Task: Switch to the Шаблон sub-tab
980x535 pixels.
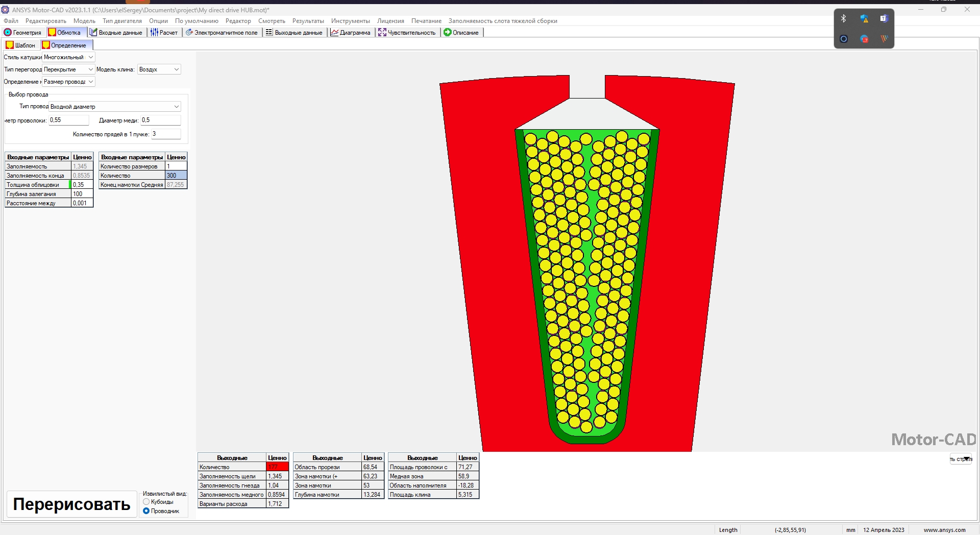Action: tap(21, 45)
